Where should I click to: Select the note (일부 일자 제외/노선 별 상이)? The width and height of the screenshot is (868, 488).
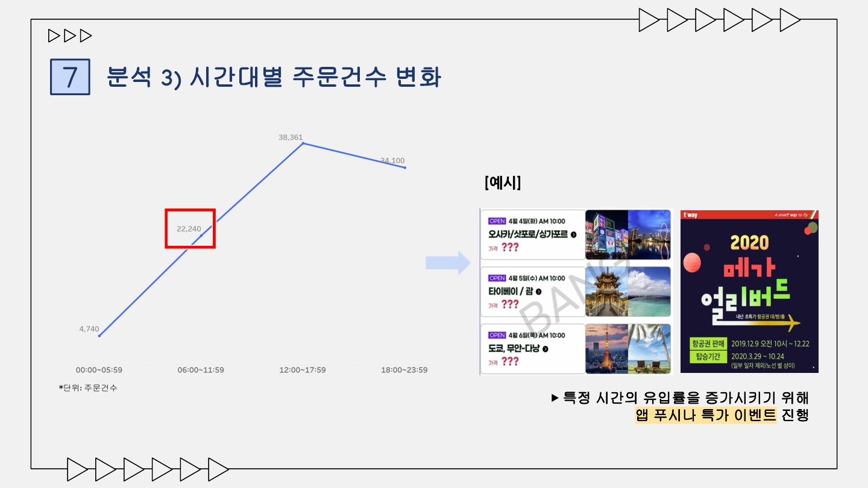763,366
